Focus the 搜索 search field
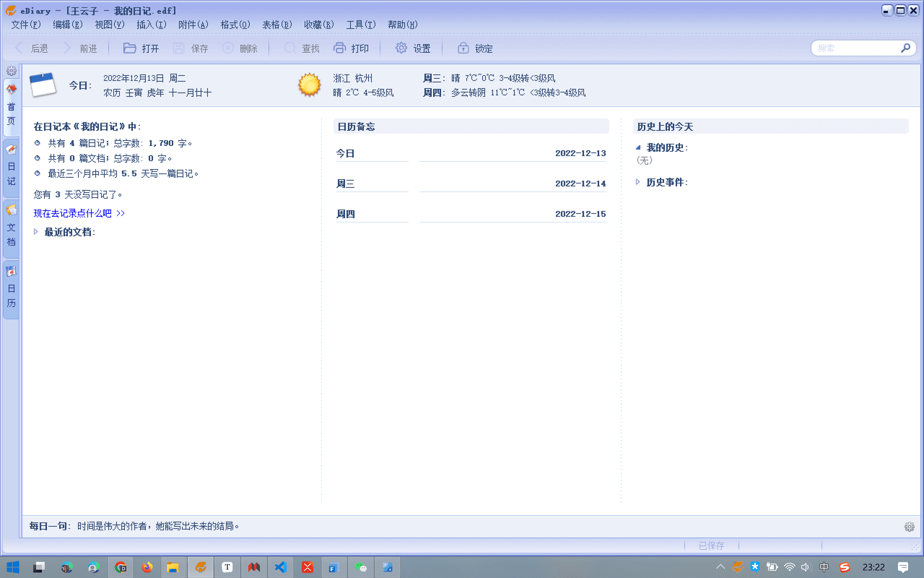The height and width of the screenshot is (578, 924). (857, 48)
